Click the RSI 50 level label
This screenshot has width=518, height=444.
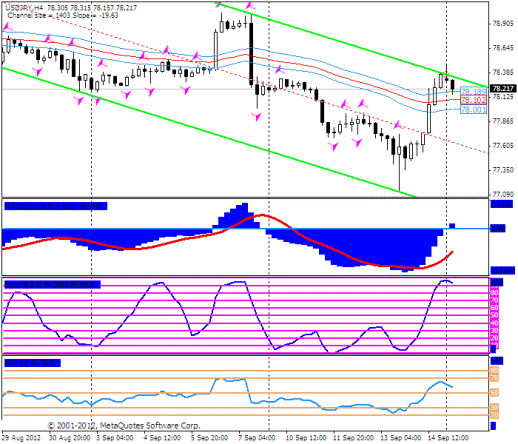[x=495, y=393]
